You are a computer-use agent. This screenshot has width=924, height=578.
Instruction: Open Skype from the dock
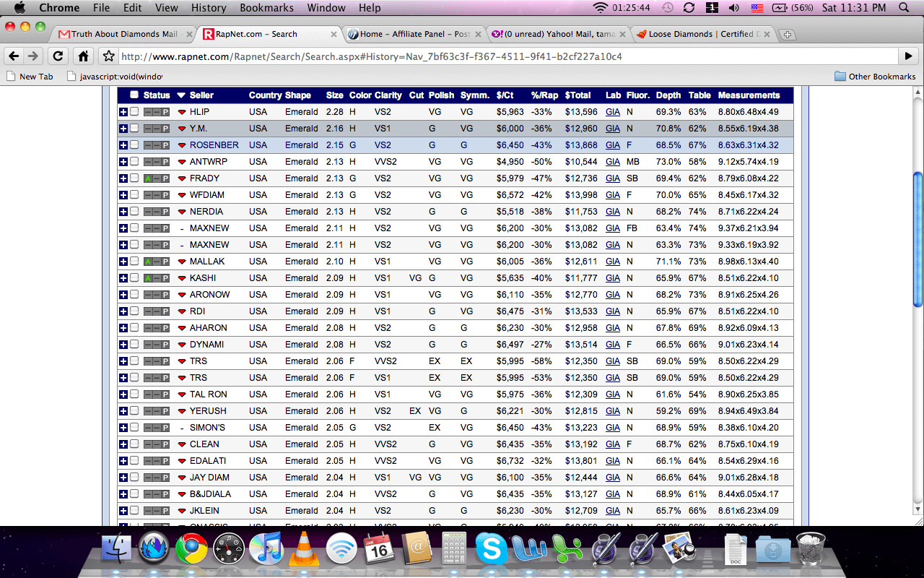pyautogui.click(x=491, y=549)
